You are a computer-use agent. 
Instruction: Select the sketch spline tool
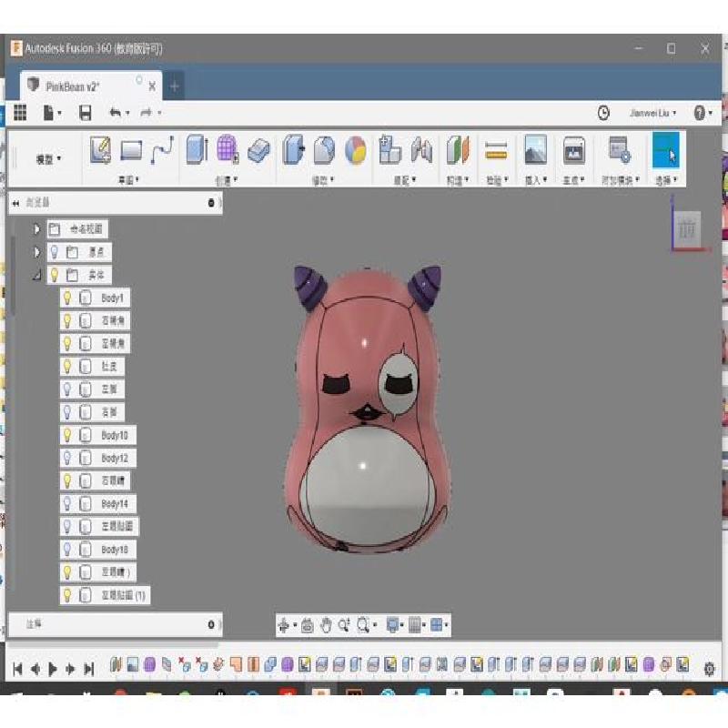[x=163, y=150]
